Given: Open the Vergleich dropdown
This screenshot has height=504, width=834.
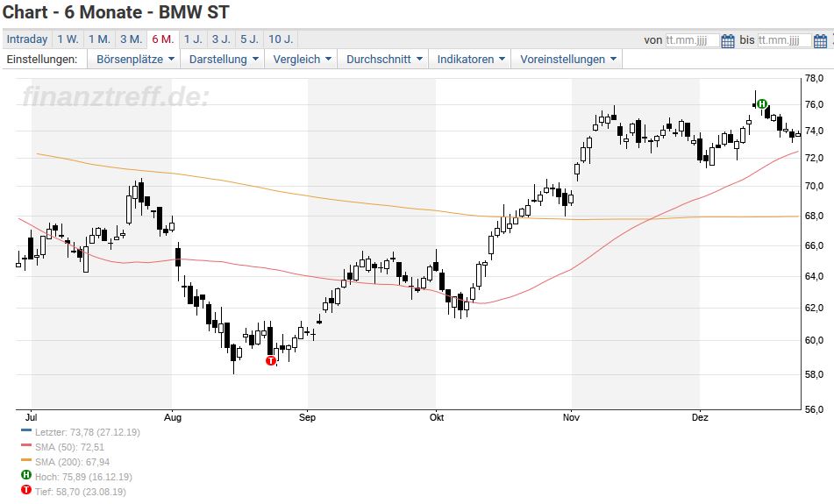Looking at the screenshot, I should tap(302, 59).
